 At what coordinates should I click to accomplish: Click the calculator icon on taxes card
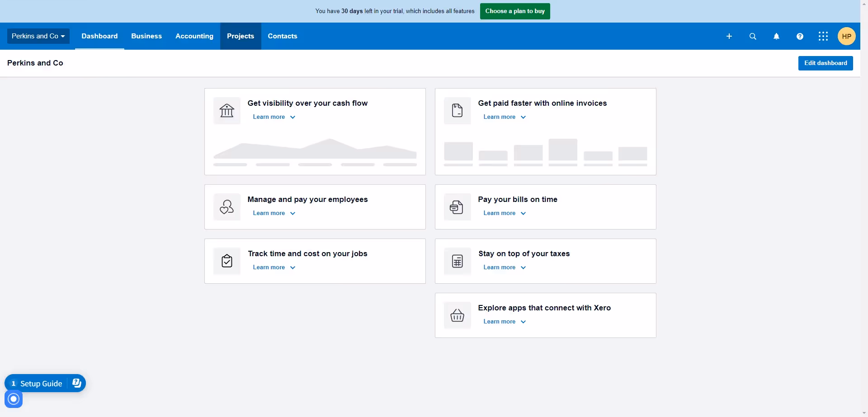[x=458, y=261]
